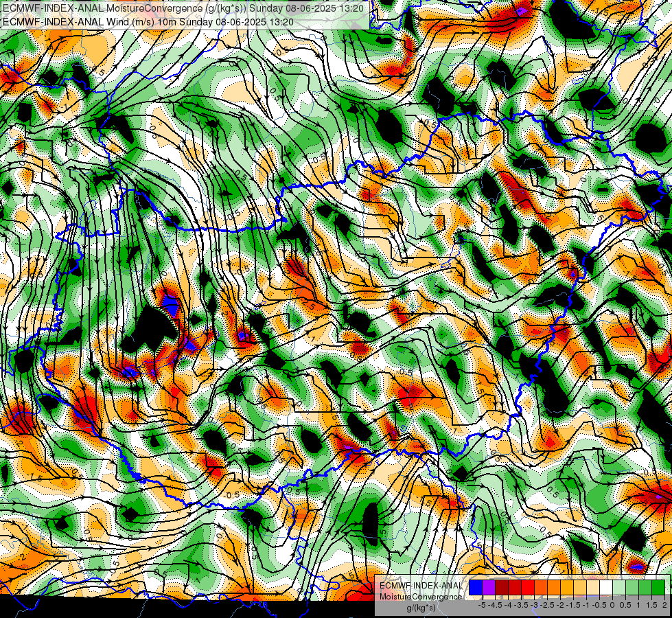Click the purple legend swatch
Screen dimensions: 672x618
pyautogui.click(x=489, y=587)
